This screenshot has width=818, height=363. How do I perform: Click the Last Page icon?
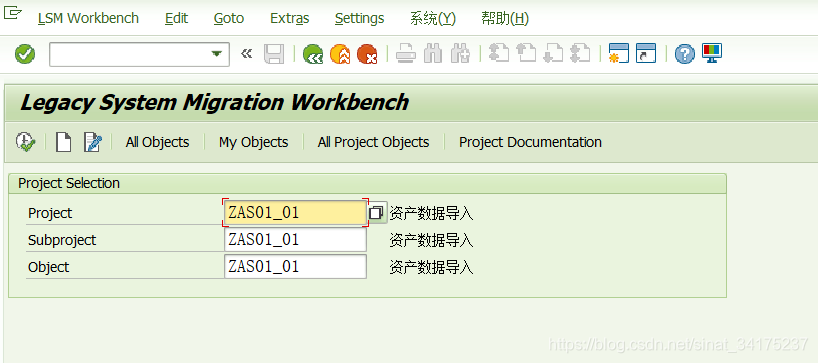click(580, 53)
